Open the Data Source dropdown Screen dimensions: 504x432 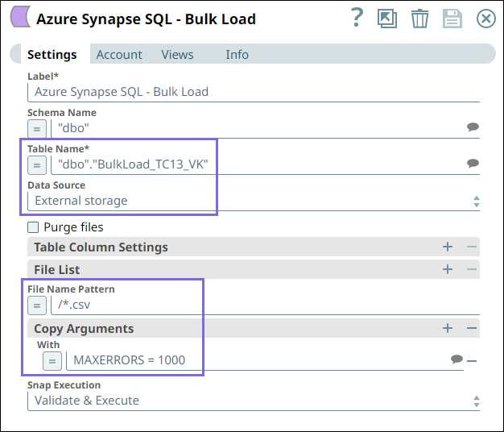tap(254, 201)
